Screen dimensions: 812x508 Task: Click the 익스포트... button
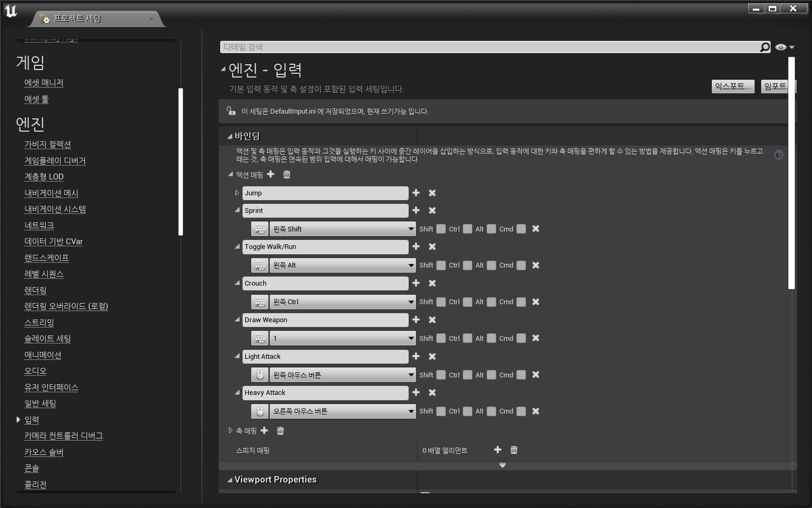(733, 87)
